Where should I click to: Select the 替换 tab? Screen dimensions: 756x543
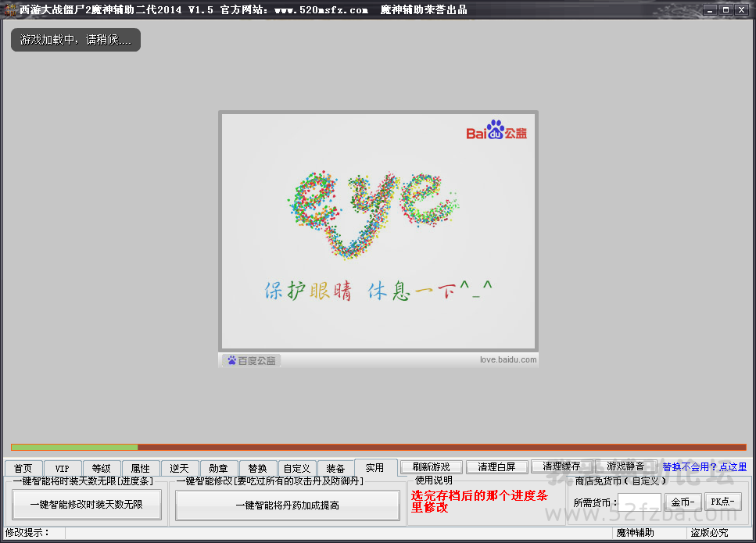pos(258,468)
